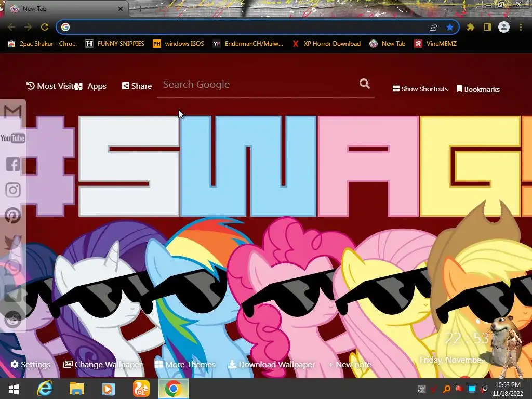Image resolution: width=532 pixels, height=399 pixels.
Task: Open YouTube from the left sidebar
Action: pyautogui.click(x=12, y=138)
